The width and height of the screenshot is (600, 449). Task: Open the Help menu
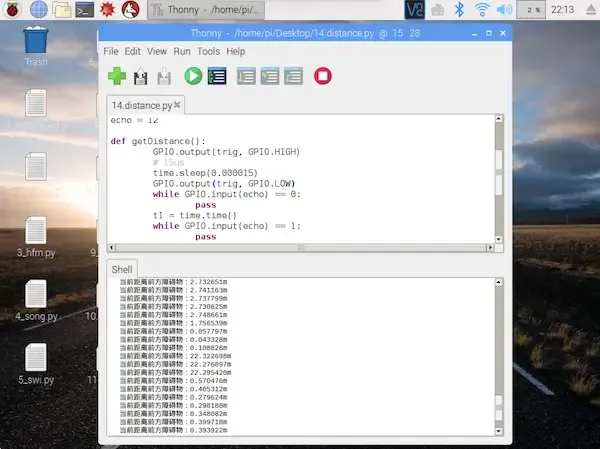coord(236,51)
